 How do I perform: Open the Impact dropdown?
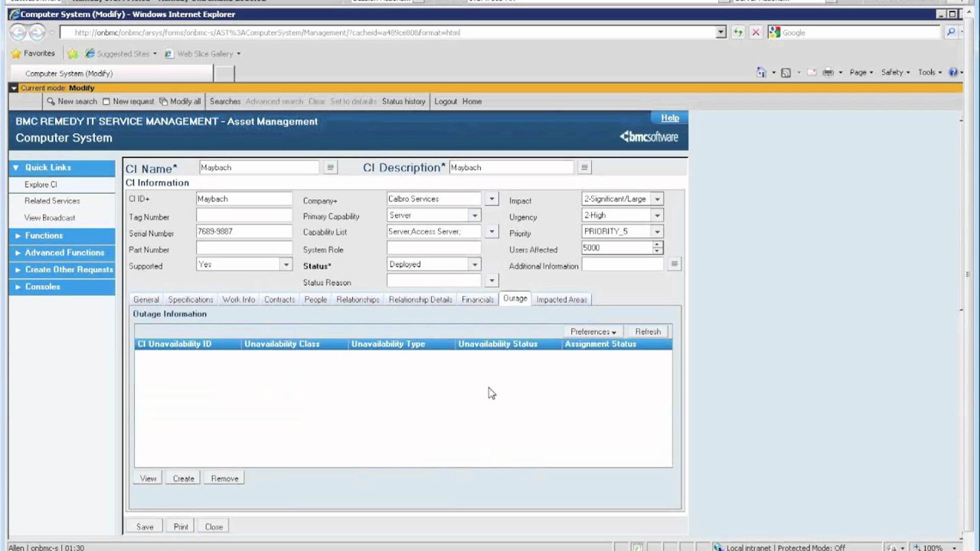657,199
